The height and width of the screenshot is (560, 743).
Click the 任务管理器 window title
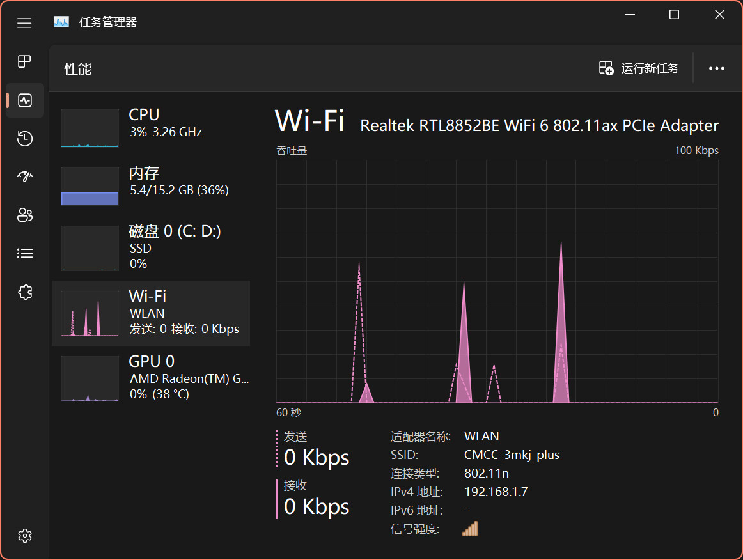point(108,22)
